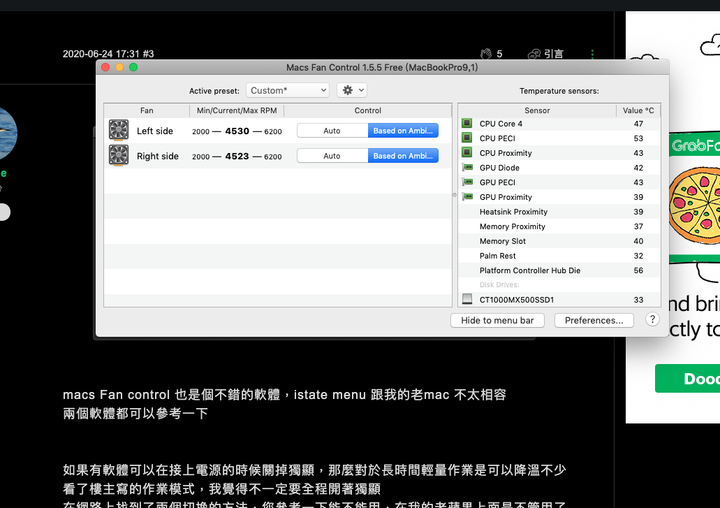This screenshot has width=720, height=508.
Task: Click the Control column header
Action: click(367, 110)
